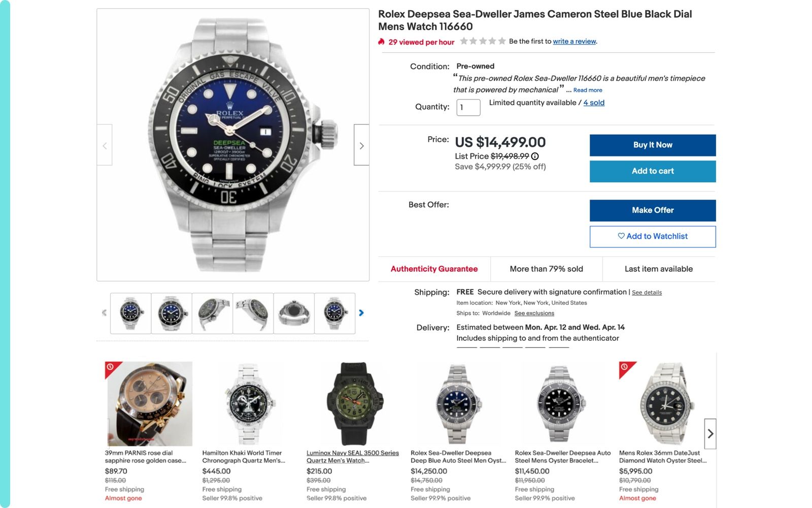Click the Make Offer button
The width and height of the screenshot is (812, 508).
[652, 210]
